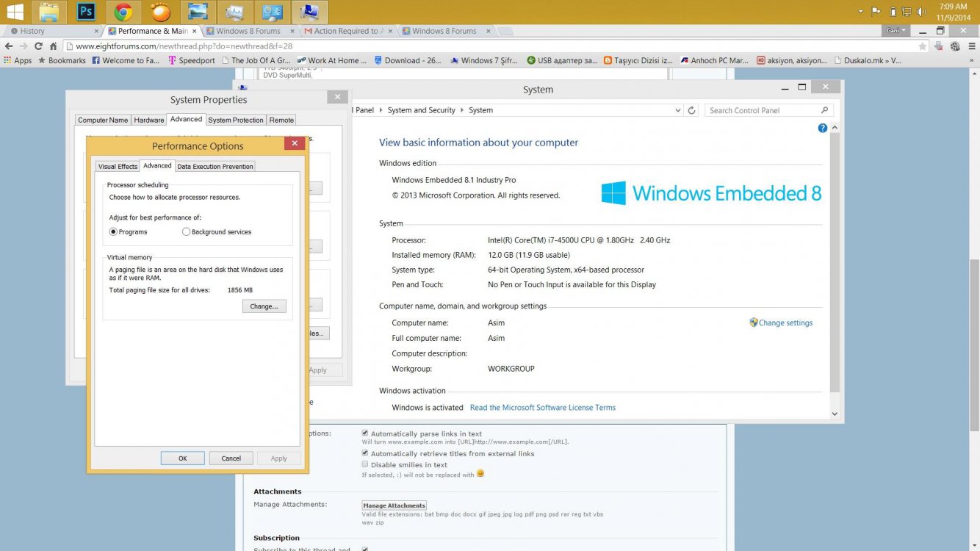
Task: Open the Chrome home page
Action: click(53, 46)
